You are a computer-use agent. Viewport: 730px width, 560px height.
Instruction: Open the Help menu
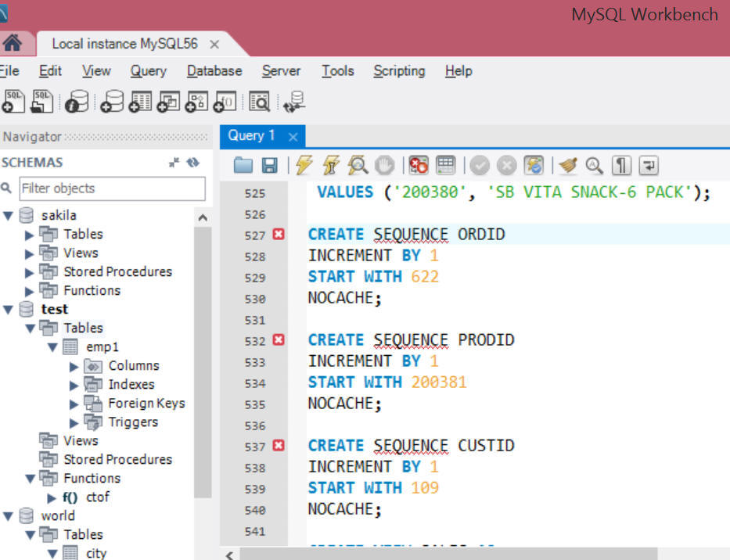(x=458, y=70)
